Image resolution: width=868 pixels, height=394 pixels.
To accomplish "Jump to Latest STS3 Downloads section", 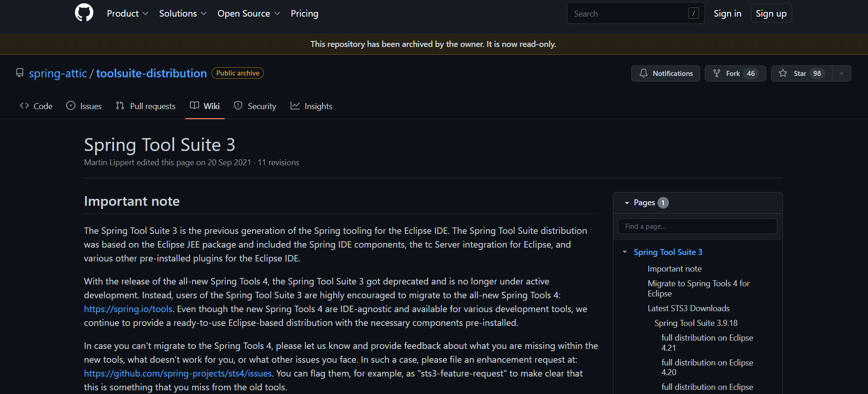I will point(689,308).
